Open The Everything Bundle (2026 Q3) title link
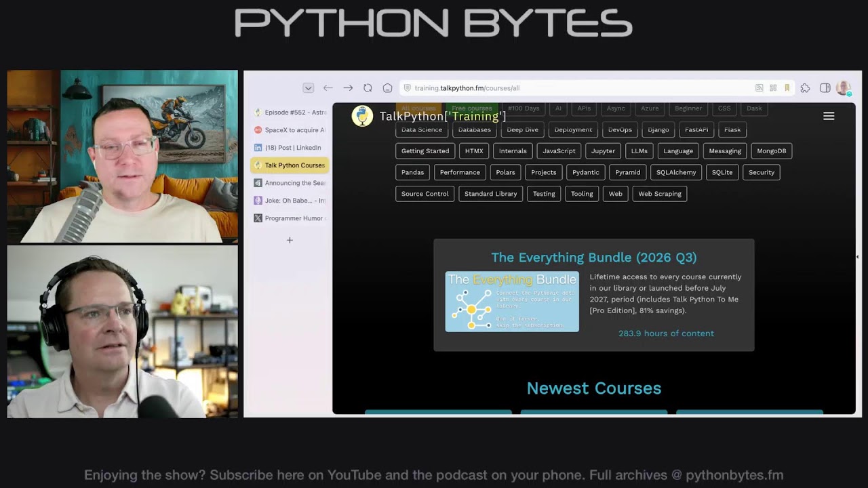The height and width of the screenshot is (488, 868). [594, 258]
